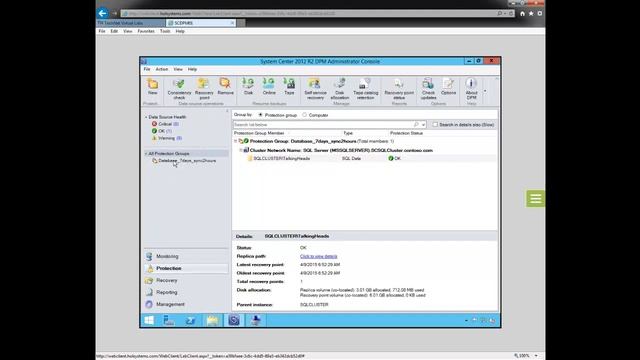The width and height of the screenshot is (640, 360).
Task: Click the 'Click to view details' link
Action: point(318,256)
